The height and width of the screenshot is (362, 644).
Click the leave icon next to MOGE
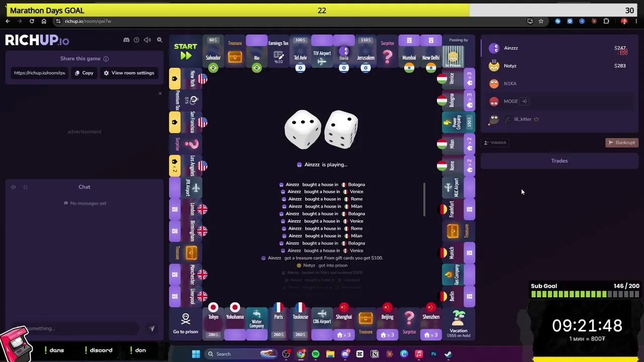point(524,101)
